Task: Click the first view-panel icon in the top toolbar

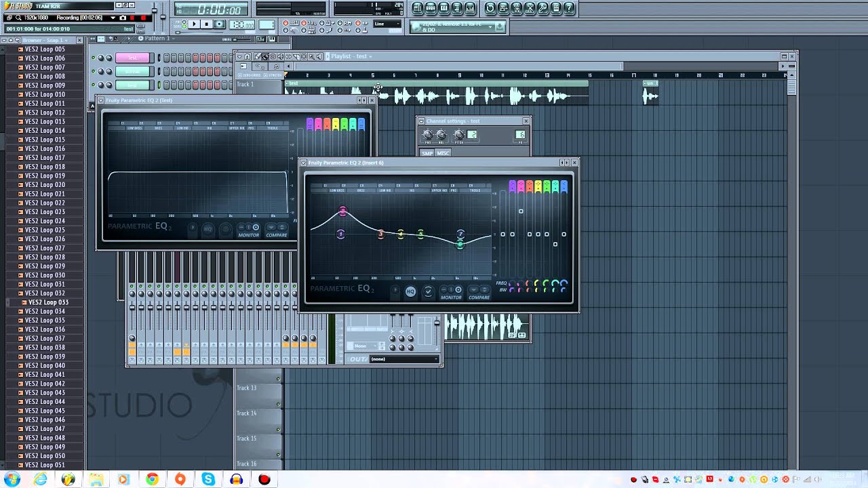Action: (418, 8)
